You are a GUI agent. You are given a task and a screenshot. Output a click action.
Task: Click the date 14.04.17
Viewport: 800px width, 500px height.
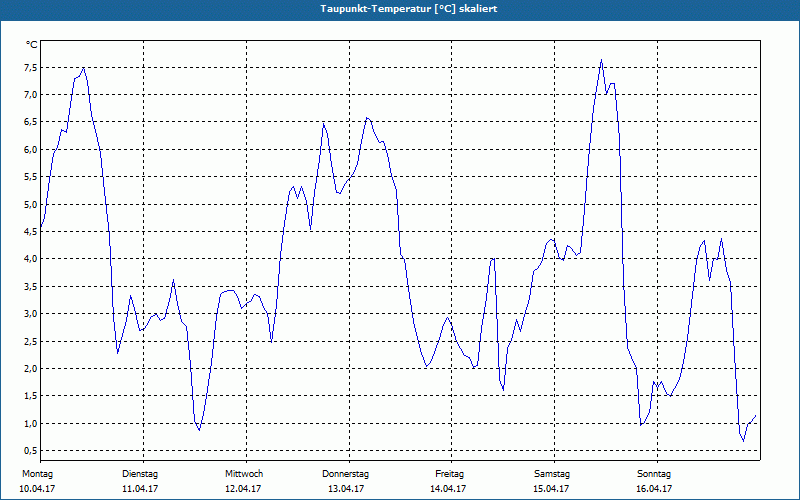pyautogui.click(x=448, y=489)
